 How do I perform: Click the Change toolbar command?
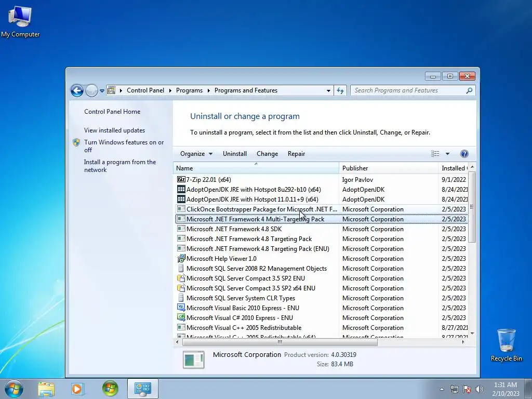click(268, 154)
